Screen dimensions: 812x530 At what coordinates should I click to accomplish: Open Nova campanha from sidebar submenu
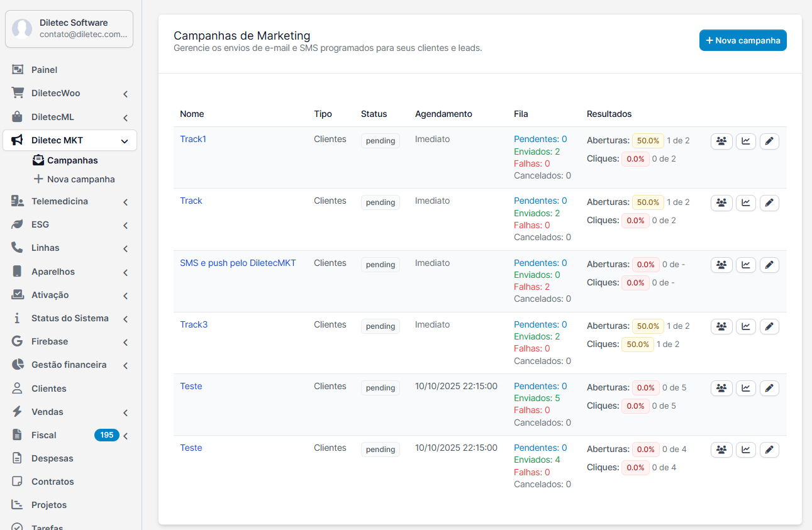click(81, 179)
